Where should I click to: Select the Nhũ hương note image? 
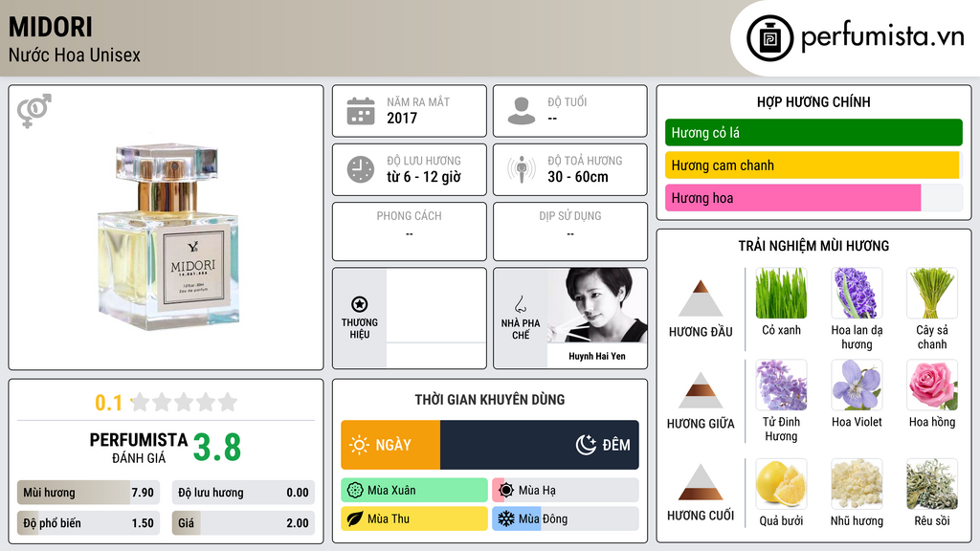(857, 483)
